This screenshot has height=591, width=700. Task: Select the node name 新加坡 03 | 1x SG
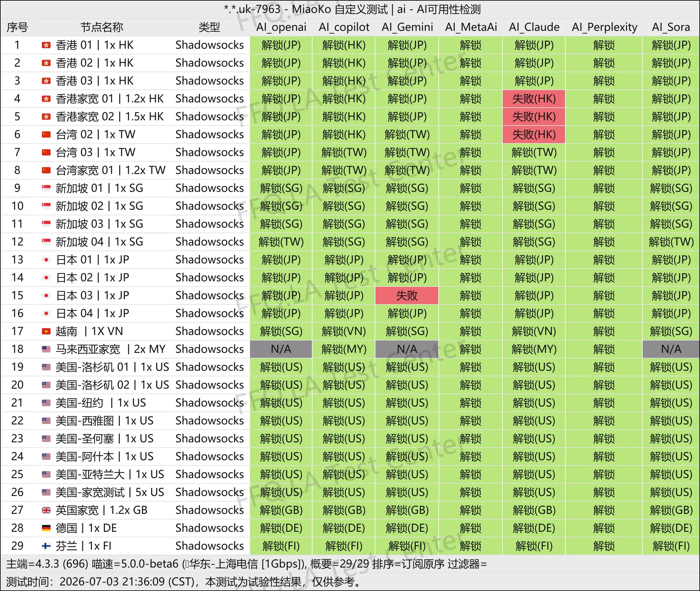pyautogui.click(x=100, y=224)
